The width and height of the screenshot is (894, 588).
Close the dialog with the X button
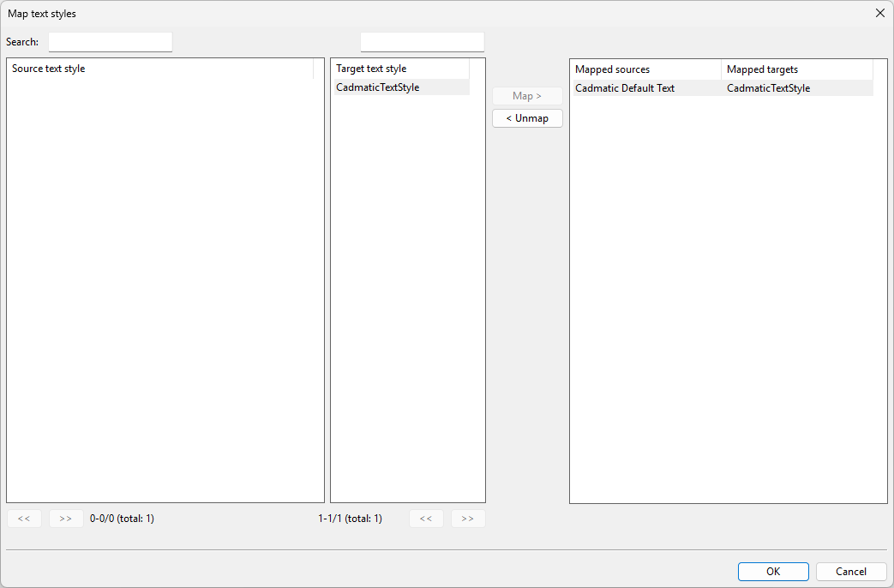879,13
